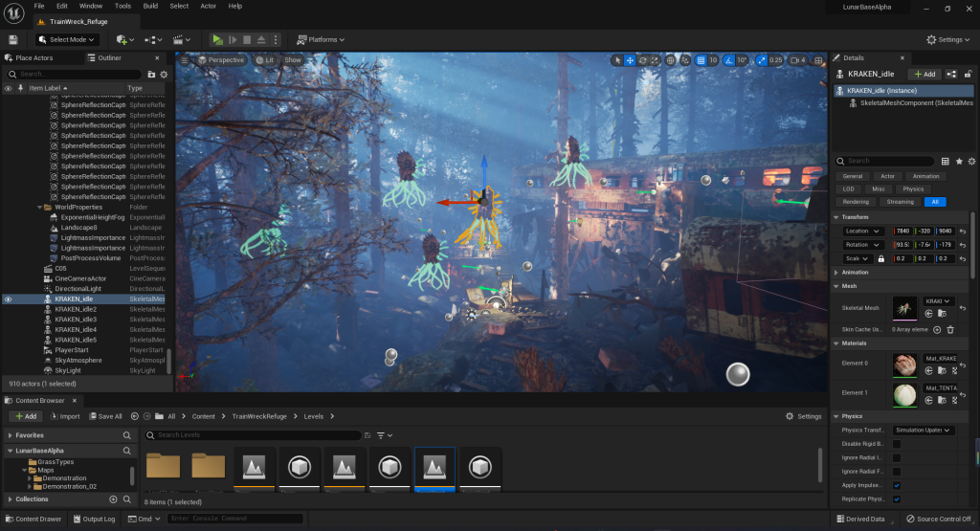Open the Select Mode dropdown

[67, 39]
